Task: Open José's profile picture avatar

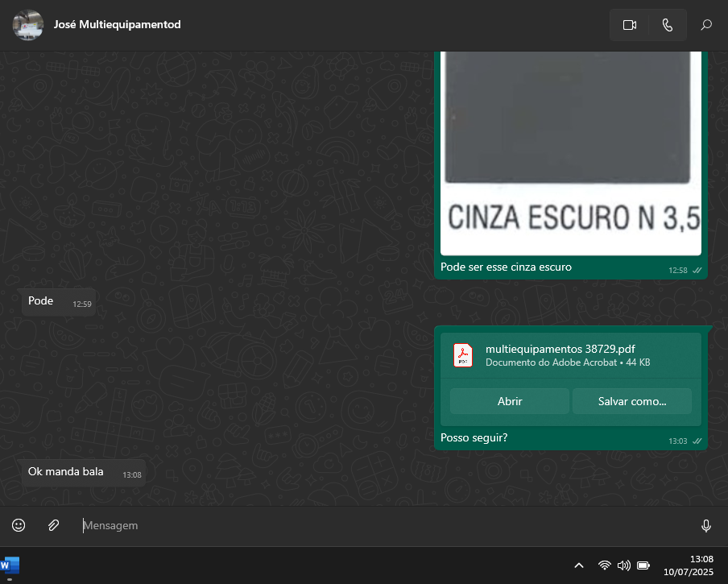Action: [28, 25]
